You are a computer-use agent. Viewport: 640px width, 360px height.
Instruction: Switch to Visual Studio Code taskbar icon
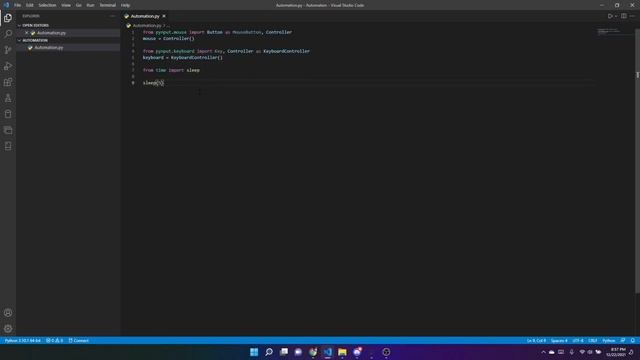click(328, 352)
